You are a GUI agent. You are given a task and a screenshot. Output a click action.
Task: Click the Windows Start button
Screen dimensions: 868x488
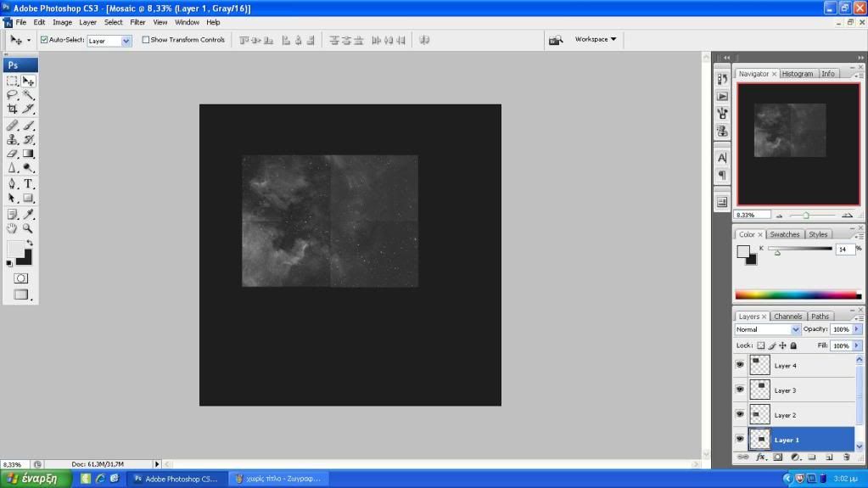[35, 479]
